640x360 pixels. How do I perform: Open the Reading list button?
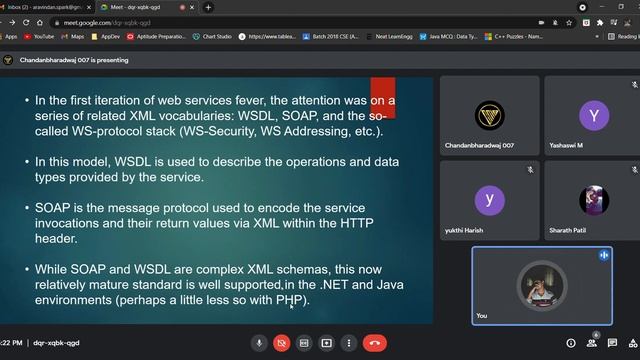623,37
